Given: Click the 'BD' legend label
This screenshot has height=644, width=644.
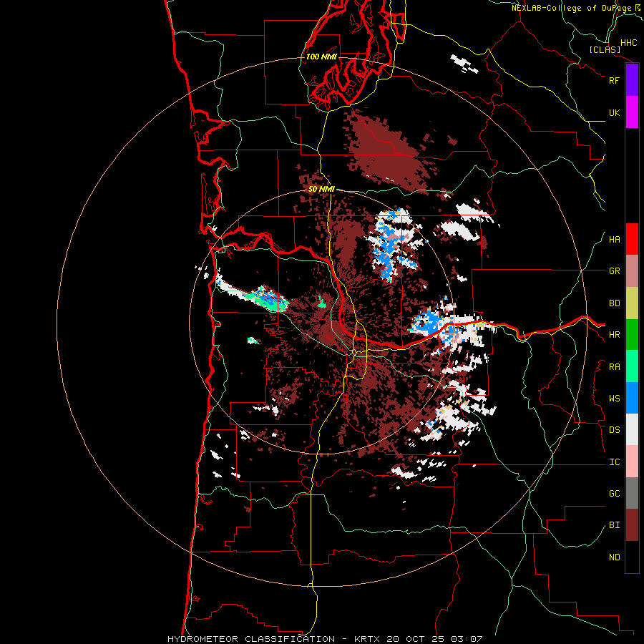Looking at the screenshot, I should click(615, 303).
